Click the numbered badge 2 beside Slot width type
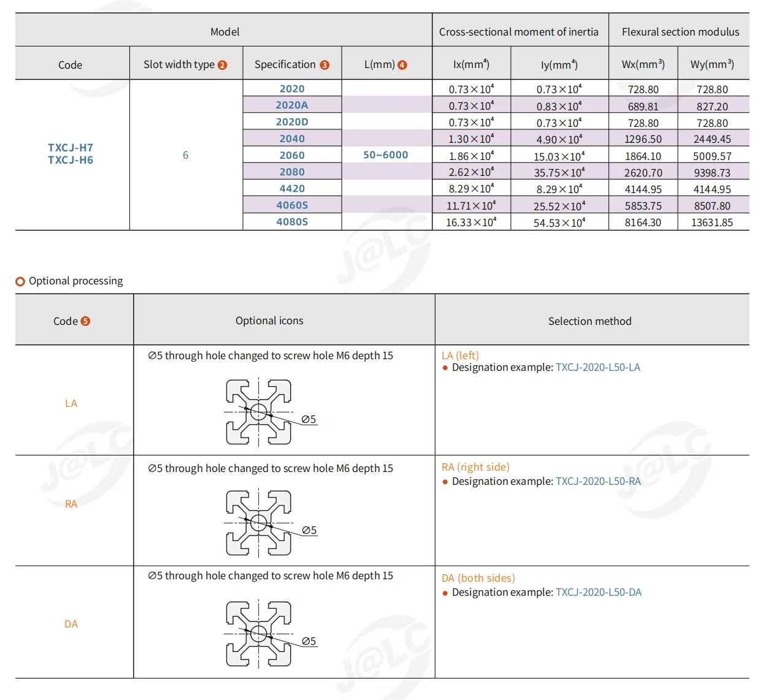Image resolution: width=766 pixels, height=700 pixels. [222, 65]
